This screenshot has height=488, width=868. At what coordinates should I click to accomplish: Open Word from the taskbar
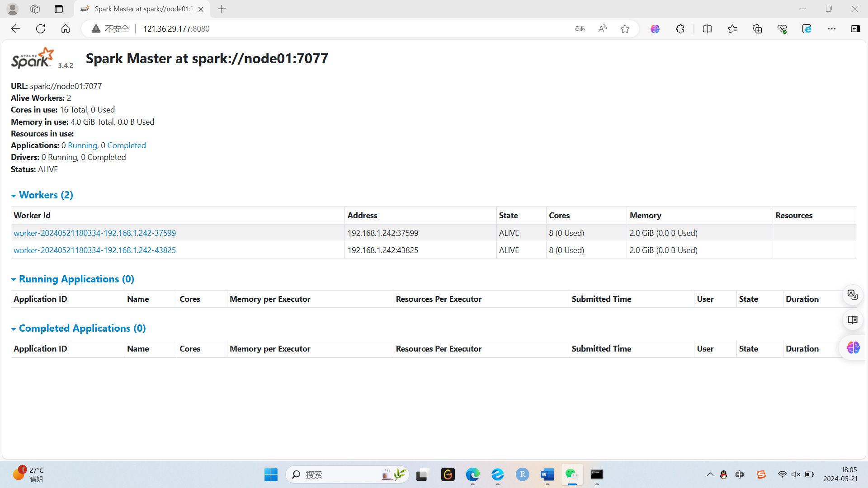pyautogui.click(x=547, y=474)
